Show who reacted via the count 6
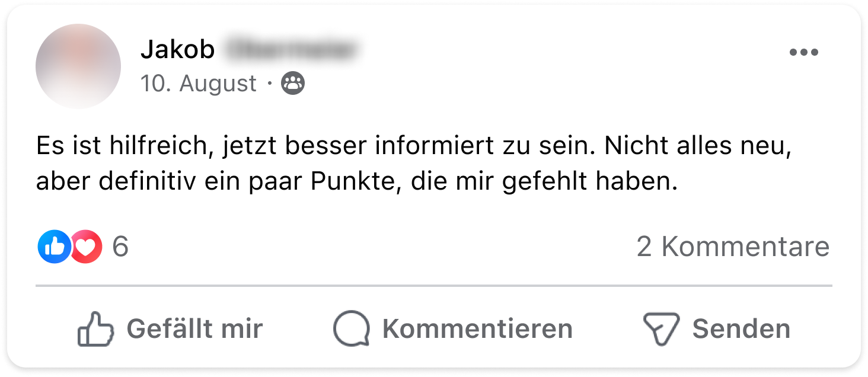 click(120, 247)
